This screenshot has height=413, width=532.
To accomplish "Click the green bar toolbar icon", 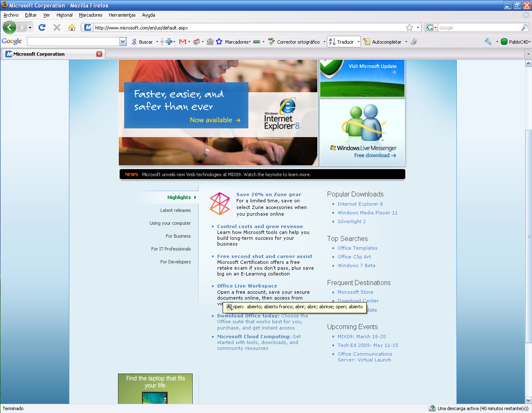I will (x=257, y=42).
